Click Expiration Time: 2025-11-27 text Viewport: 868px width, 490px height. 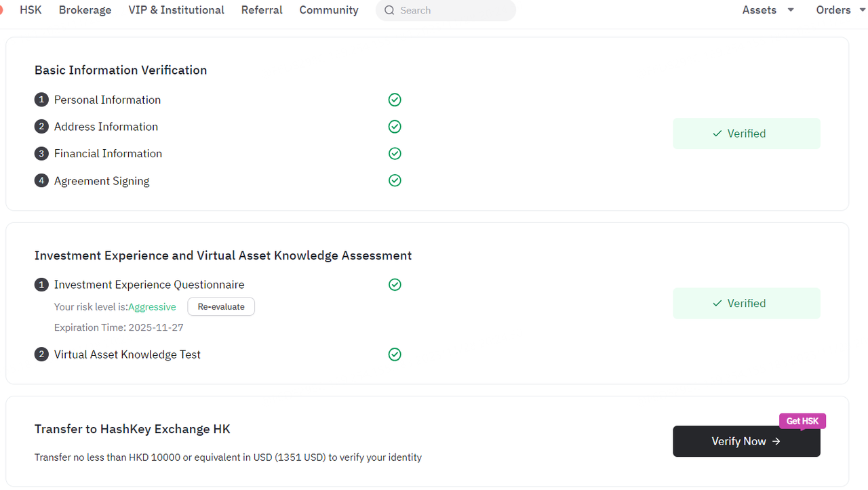[119, 327]
